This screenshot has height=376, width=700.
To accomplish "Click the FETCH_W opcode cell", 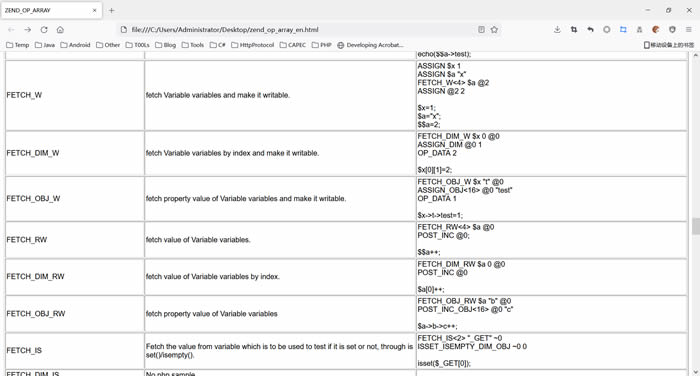I will 75,95.
